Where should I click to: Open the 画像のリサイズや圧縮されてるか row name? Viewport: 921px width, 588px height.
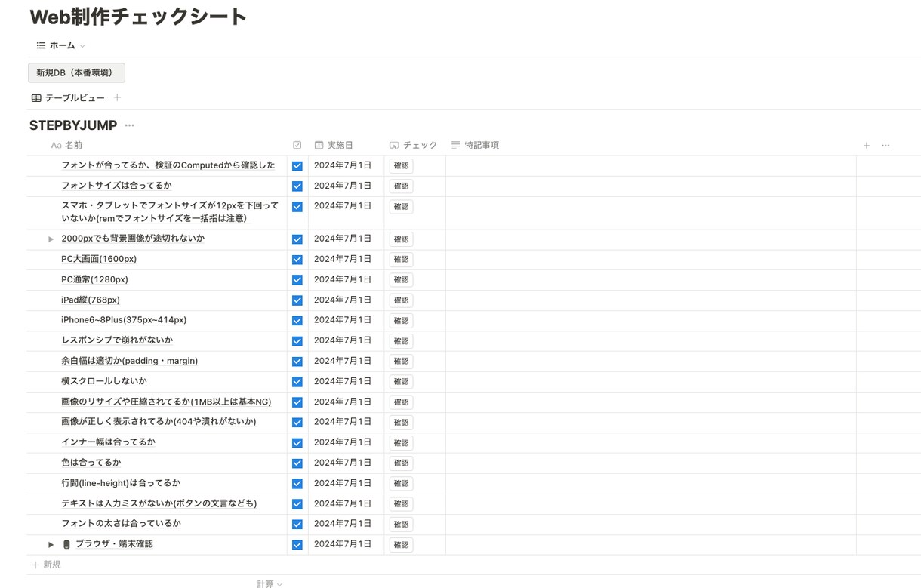coord(166,402)
